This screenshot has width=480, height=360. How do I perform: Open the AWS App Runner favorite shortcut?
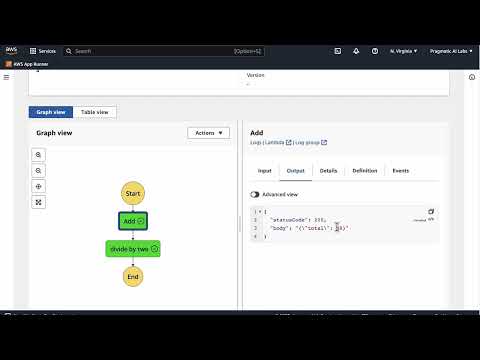[x=27, y=64]
